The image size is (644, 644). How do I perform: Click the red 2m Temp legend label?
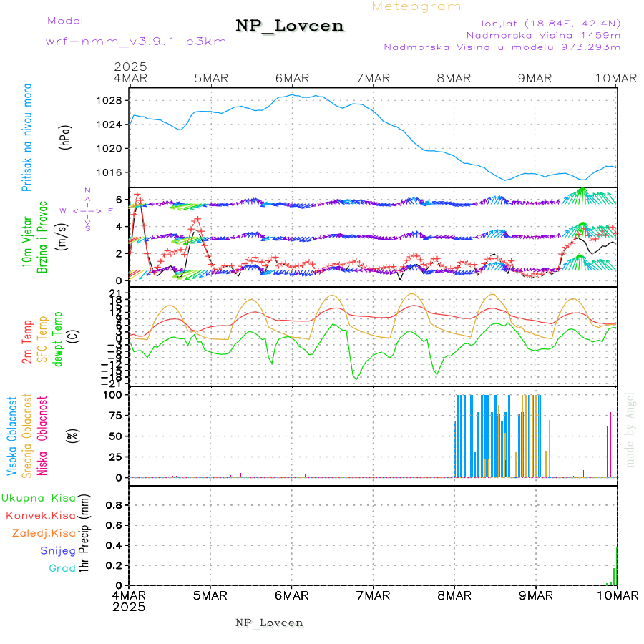tap(27, 341)
